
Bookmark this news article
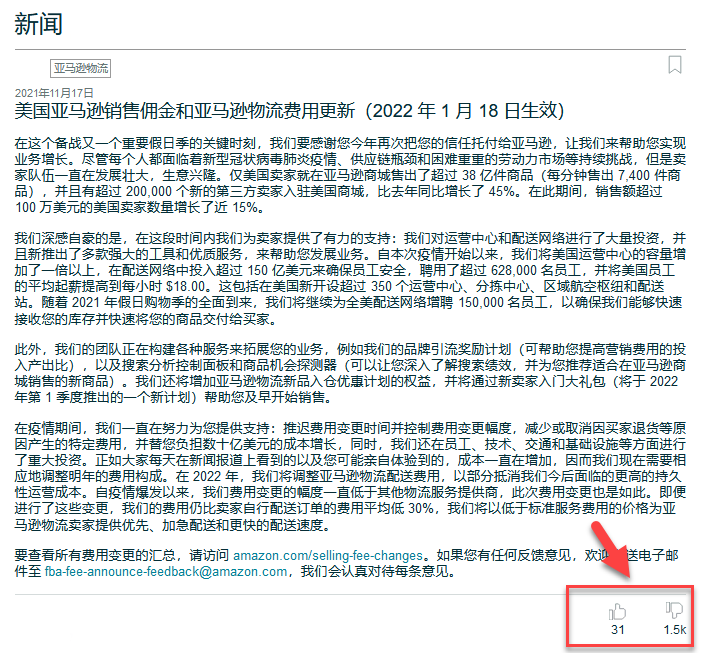[675, 64]
